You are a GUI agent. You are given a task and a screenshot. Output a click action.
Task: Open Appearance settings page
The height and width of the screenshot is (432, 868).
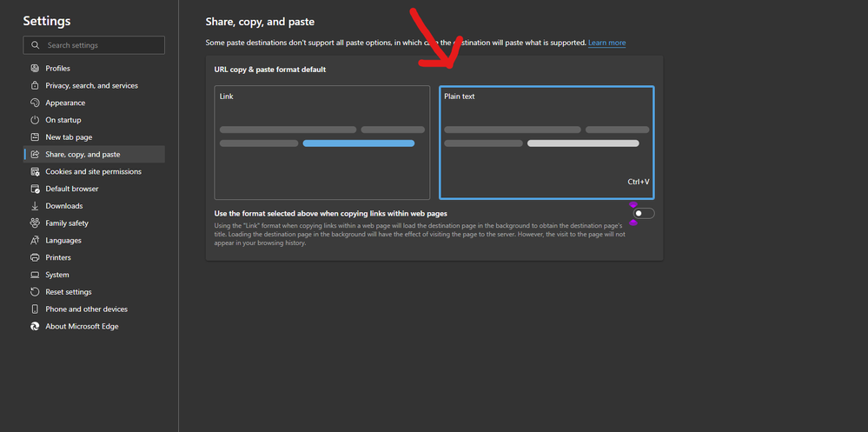pos(94,103)
